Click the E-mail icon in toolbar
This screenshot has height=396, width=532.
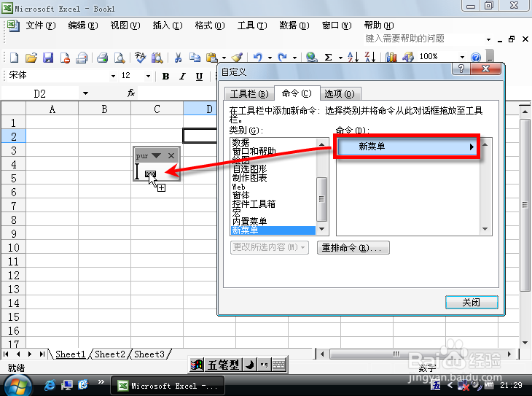82,58
